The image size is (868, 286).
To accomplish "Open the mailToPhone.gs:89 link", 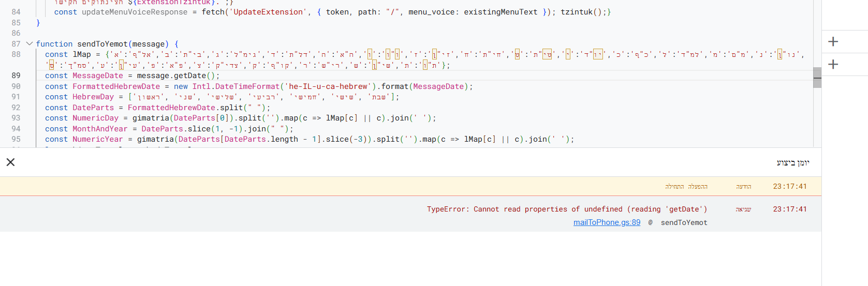I will (x=607, y=222).
